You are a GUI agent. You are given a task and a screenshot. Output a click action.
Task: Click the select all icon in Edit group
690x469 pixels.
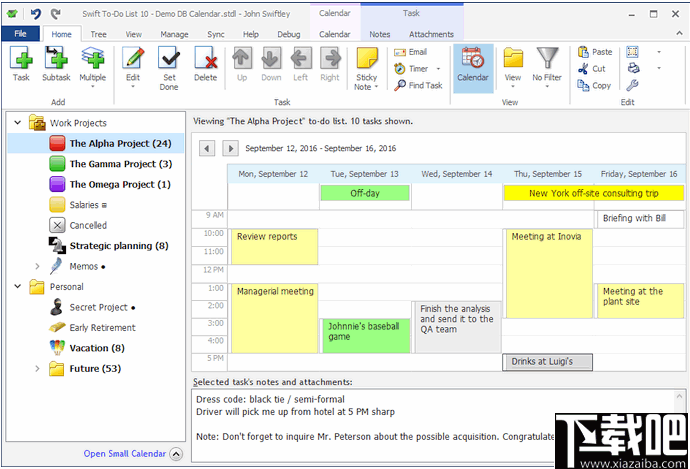633,52
